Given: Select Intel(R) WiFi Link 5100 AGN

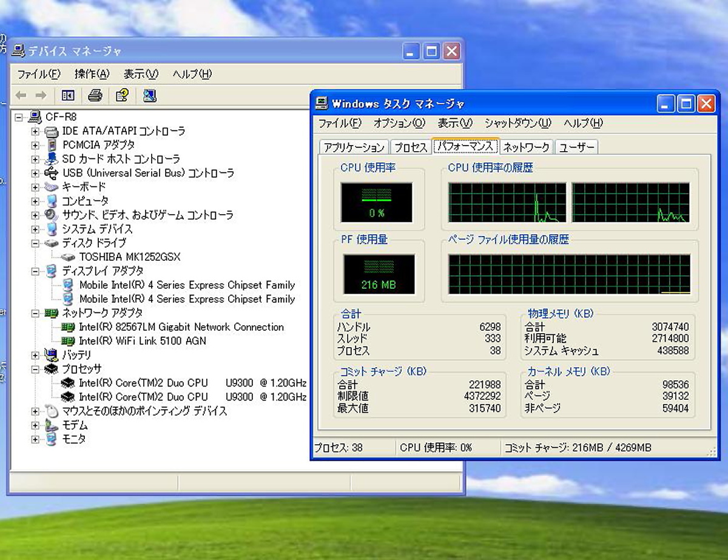Looking at the screenshot, I should pos(143,341).
